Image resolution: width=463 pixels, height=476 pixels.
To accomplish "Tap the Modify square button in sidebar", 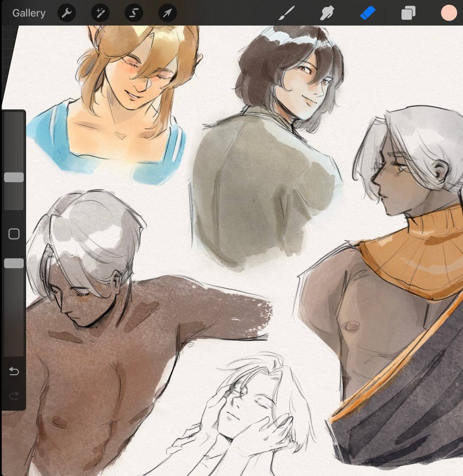I will (14, 234).
